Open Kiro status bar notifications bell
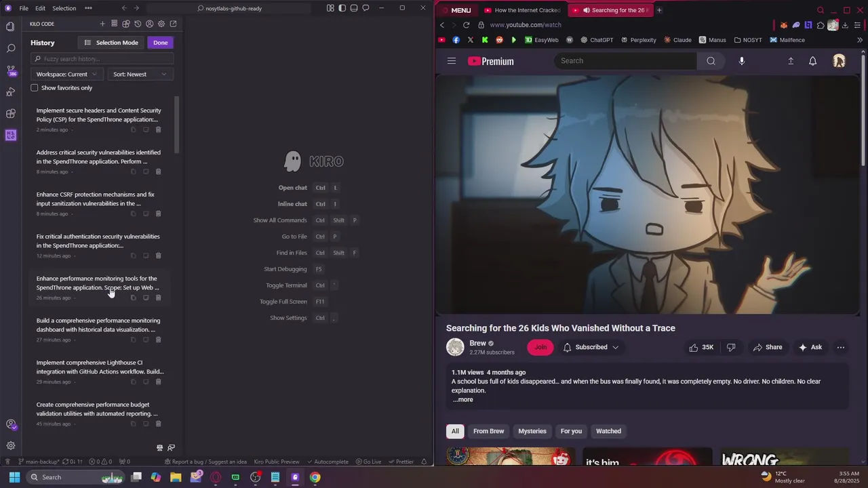The width and height of the screenshot is (868, 488). tap(425, 462)
